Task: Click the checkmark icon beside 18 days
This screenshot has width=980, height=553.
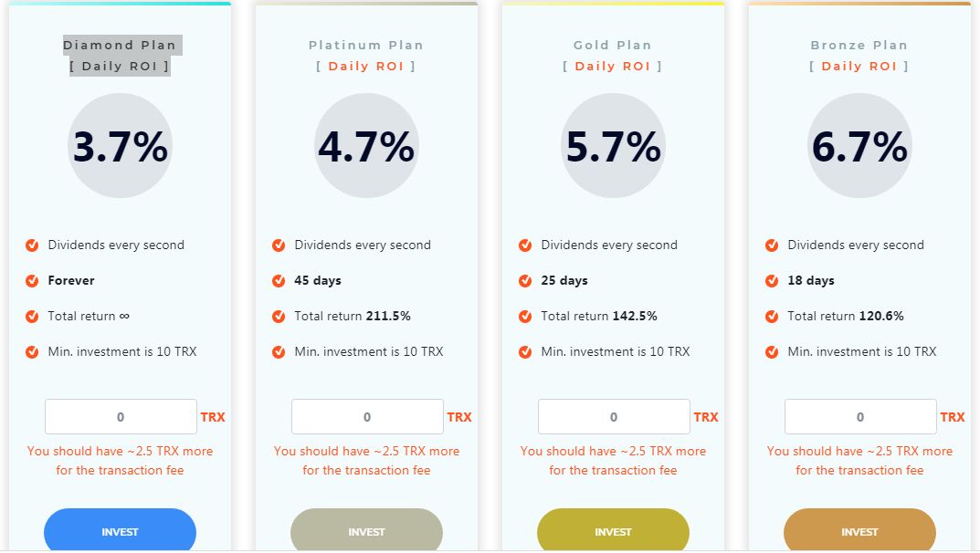Action: pyautogui.click(x=772, y=281)
